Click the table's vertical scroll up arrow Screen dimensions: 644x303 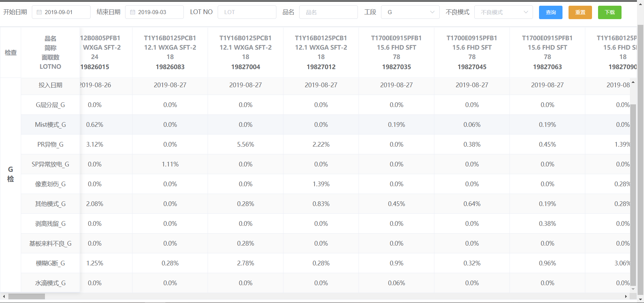[633, 82]
